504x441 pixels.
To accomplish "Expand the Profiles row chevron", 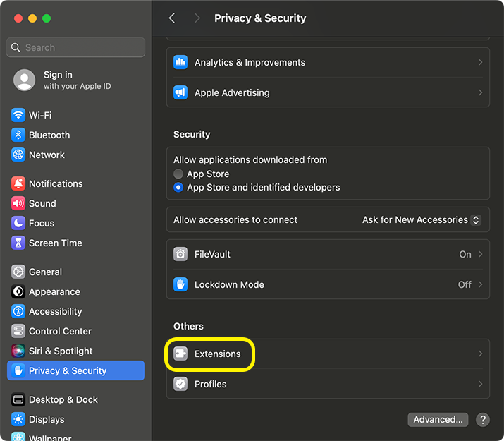I will (480, 384).
